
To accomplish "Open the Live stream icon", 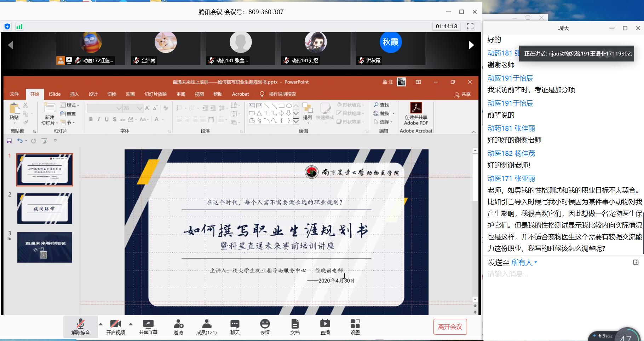I will (325, 327).
